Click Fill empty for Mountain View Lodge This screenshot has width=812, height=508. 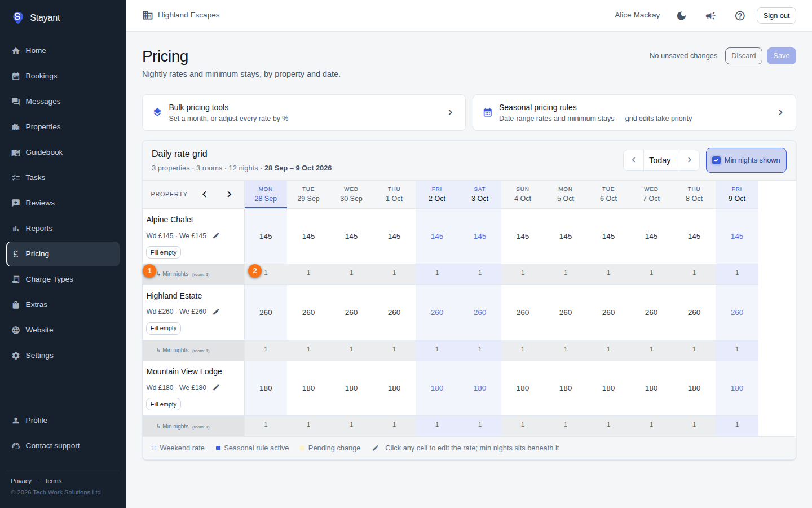pos(164,404)
